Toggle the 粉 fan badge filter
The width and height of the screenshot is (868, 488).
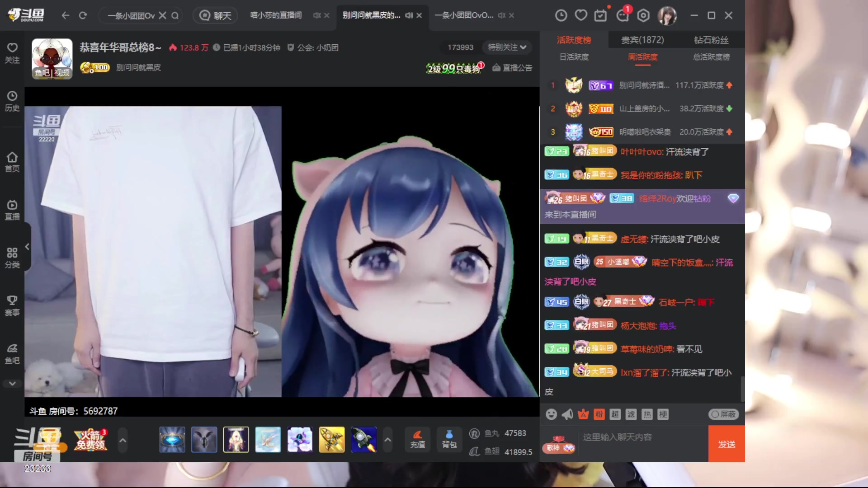(x=599, y=414)
